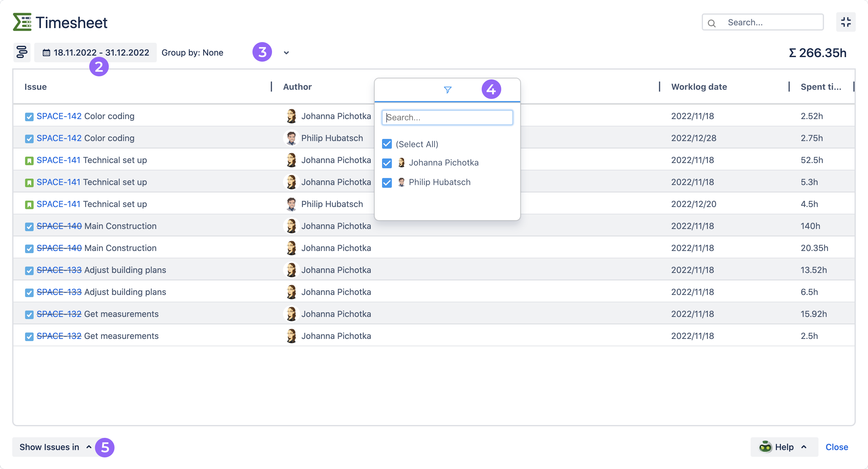The height and width of the screenshot is (469, 868).
Task: Sort by the Worklog date column header
Action: (699, 87)
